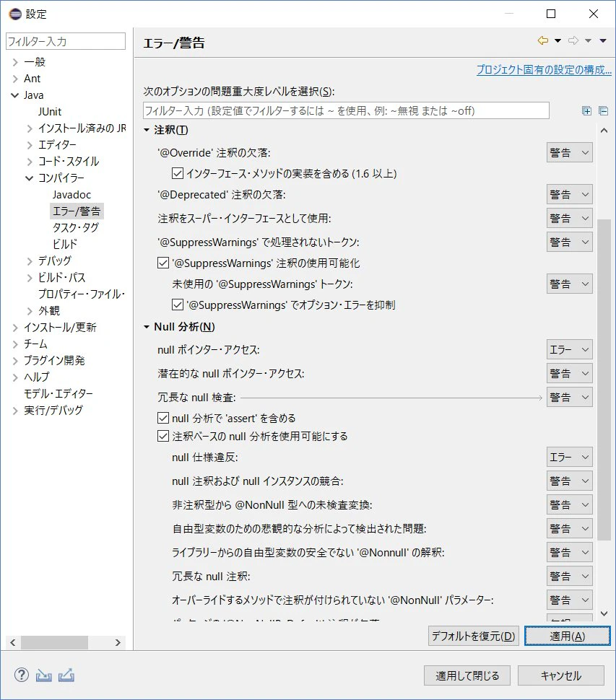Select ビルド in the compiler tree
The width and height of the screenshot is (616, 700).
pos(65,244)
